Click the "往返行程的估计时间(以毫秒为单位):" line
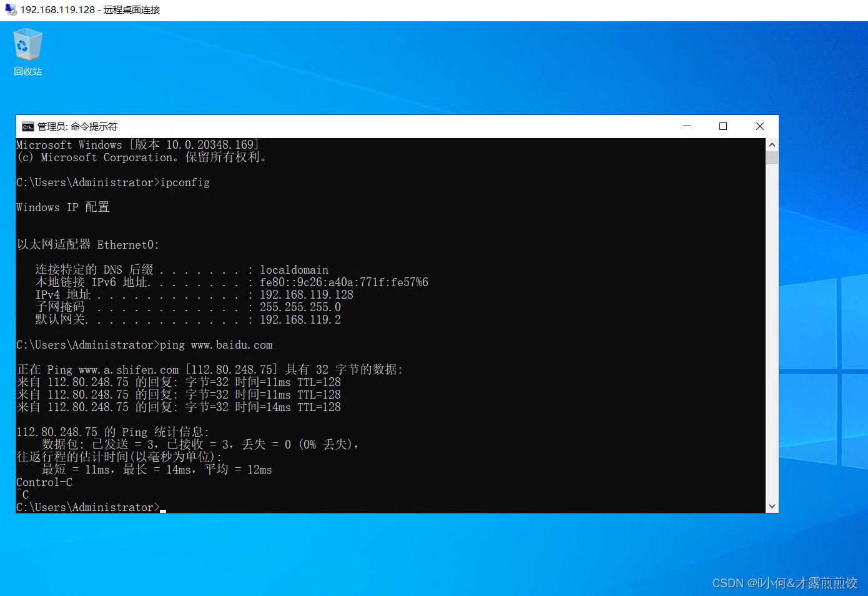 tap(119, 457)
